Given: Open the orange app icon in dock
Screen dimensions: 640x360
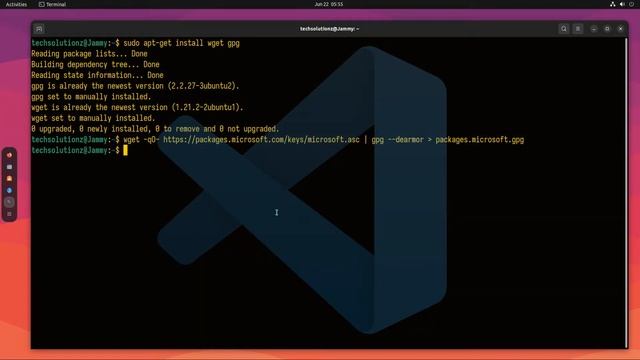Looking at the screenshot, I should pyautogui.click(x=9, y=178).
